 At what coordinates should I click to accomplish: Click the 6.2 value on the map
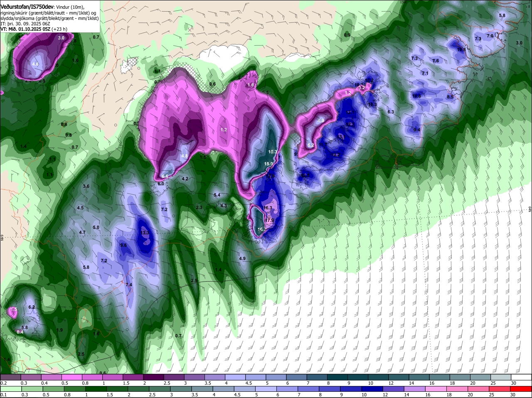32,307
